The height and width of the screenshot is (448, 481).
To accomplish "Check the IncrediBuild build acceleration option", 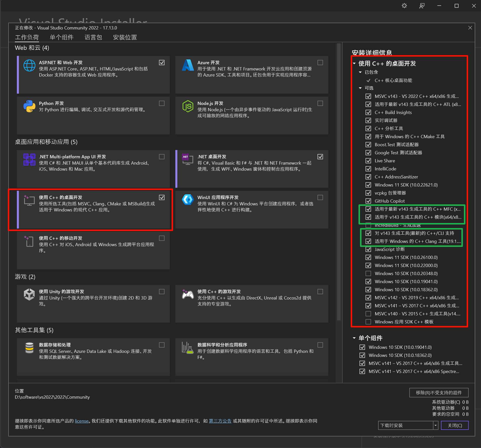I will coord(368,225).
